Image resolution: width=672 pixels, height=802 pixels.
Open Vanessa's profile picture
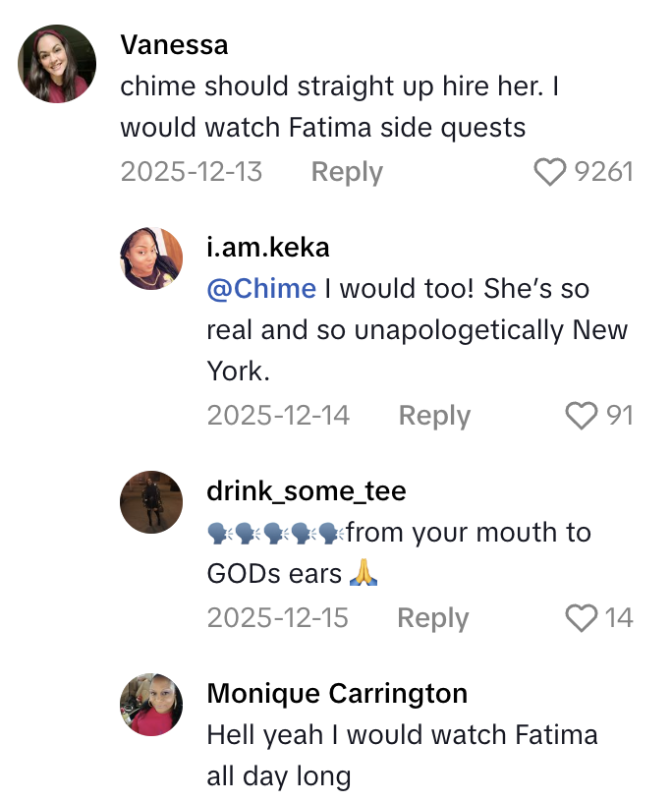[x=57, y=64]
